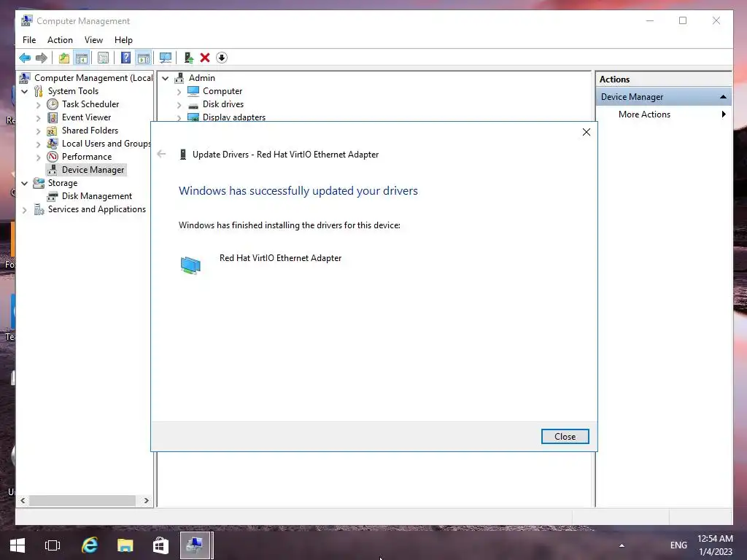
Task: Open File Explorer from taskbar
Action: pos(125,545)
